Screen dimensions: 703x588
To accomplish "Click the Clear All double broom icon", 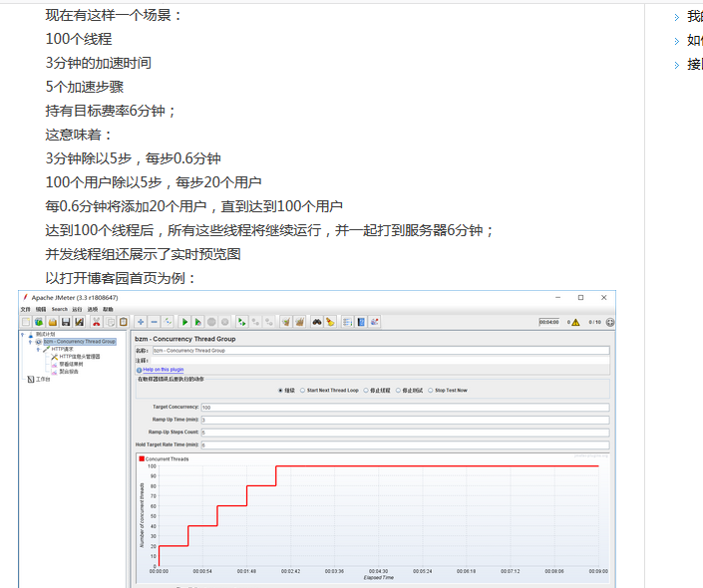I will point(299,322).
